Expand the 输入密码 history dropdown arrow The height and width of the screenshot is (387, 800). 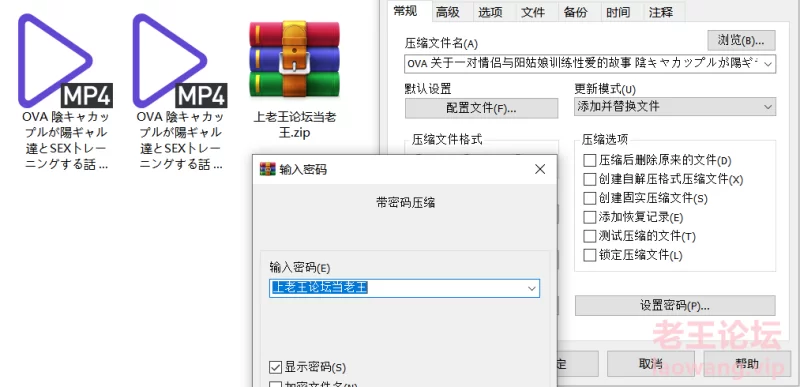[x=532, y=289]
